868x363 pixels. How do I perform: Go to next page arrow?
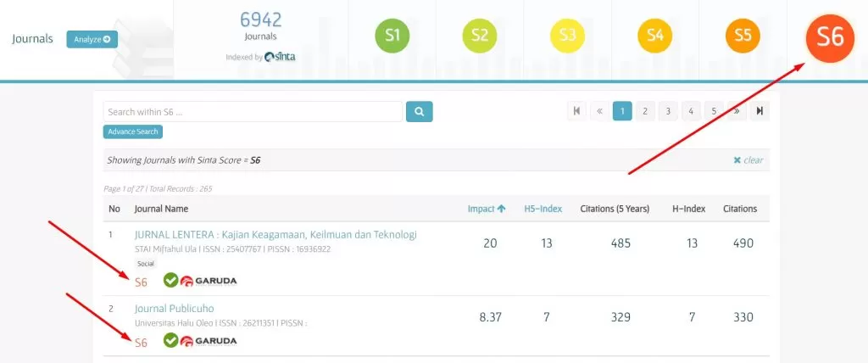tap(737, 111)
